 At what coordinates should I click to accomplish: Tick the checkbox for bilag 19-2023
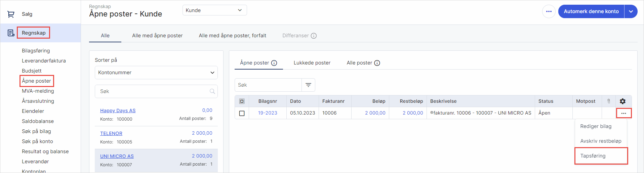[242, 113]
